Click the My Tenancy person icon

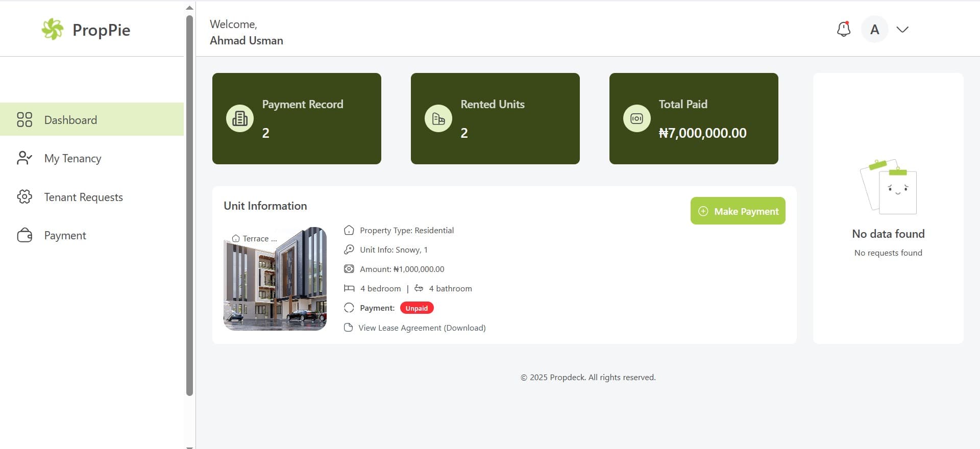click(24, 158)
